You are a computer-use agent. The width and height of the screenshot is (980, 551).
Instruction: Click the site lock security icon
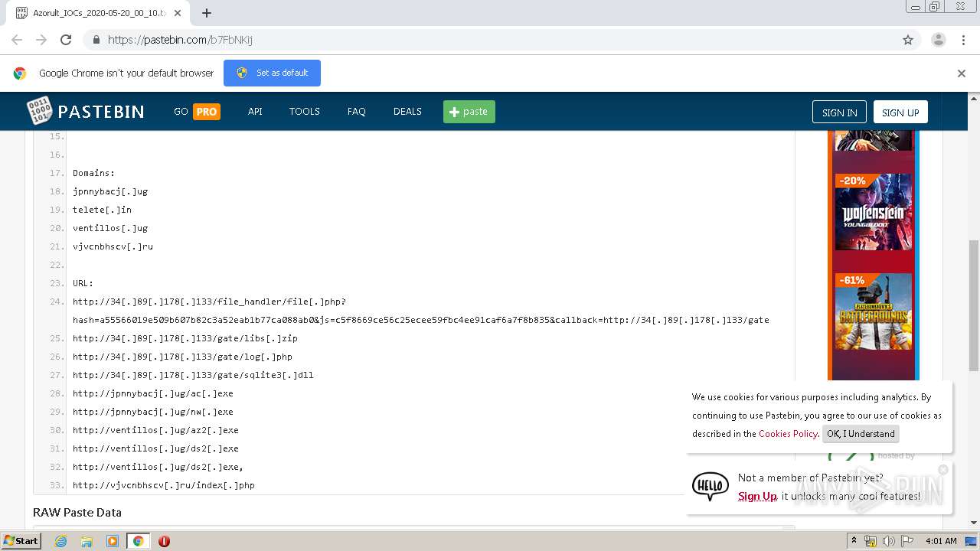coord(96,40)
